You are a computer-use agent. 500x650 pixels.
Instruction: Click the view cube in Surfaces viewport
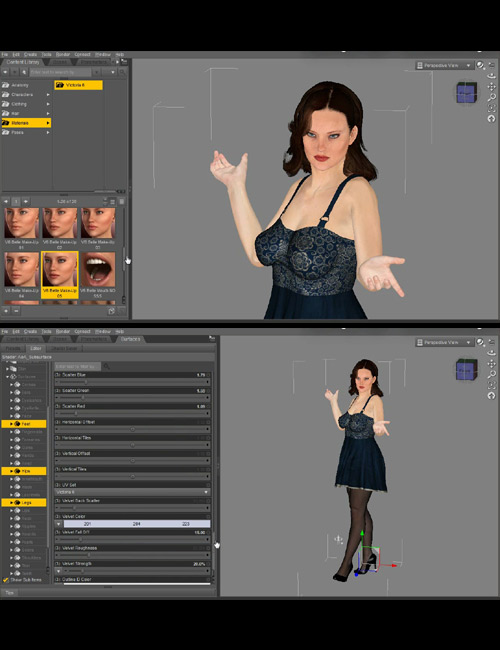tap(466, 370)
